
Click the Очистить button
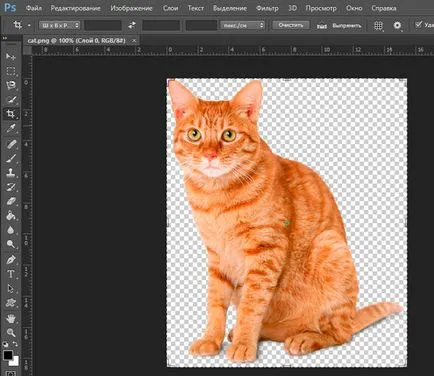pyautogui.click(x=290, y=25)
